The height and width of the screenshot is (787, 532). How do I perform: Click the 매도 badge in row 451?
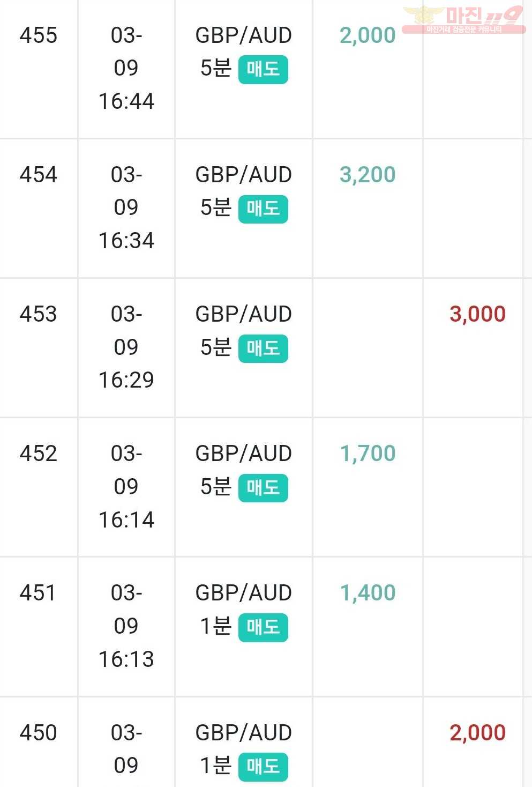263,628
